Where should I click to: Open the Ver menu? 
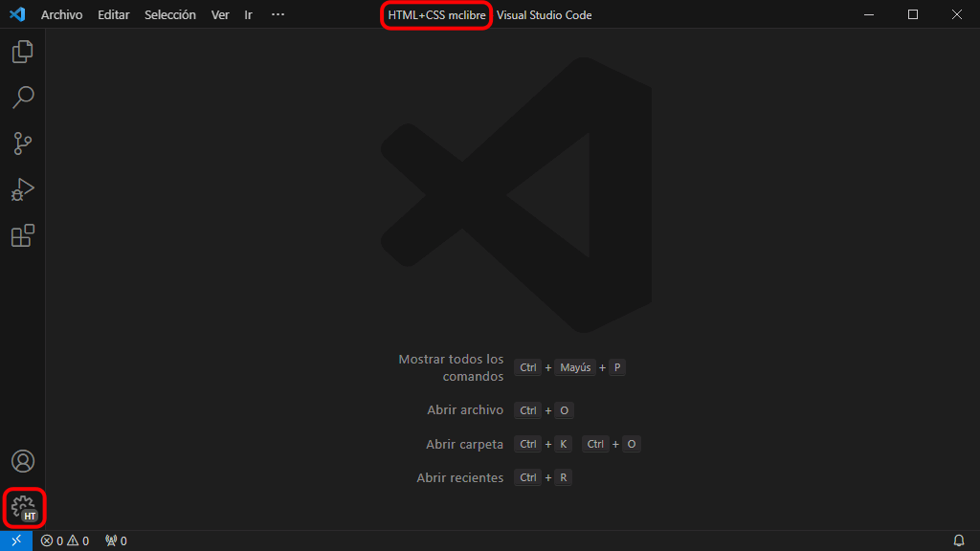click(220, 15)
